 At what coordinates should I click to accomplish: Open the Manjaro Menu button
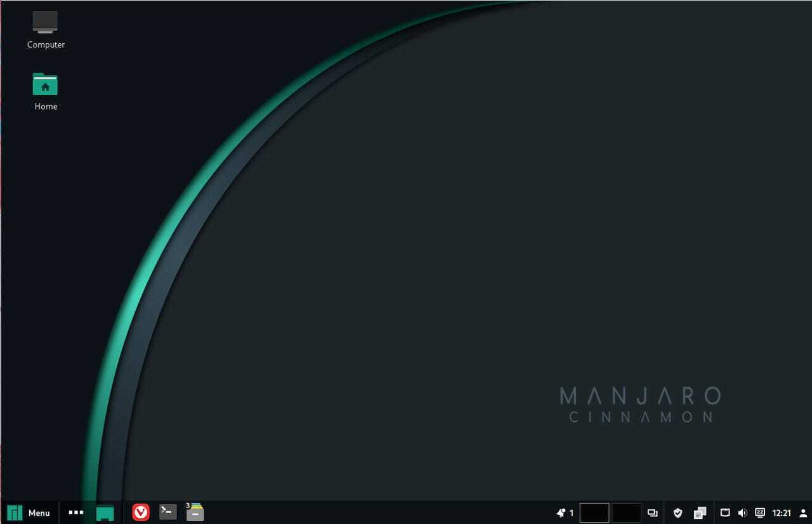29,513
